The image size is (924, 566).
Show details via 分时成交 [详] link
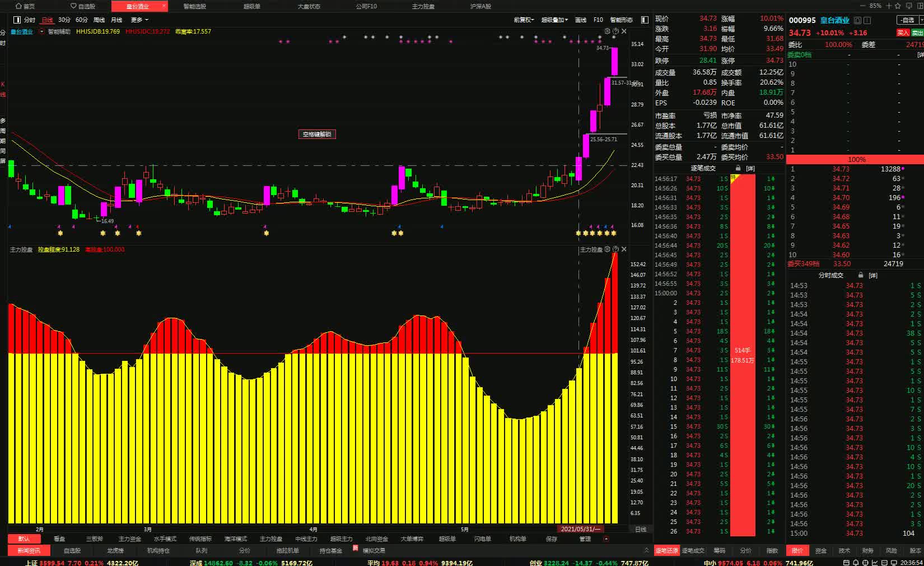(x=872, y=275)
